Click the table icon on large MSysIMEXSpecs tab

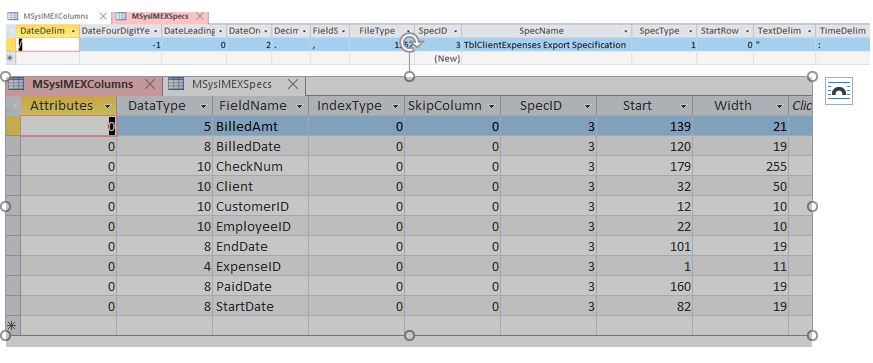(176, 84)
